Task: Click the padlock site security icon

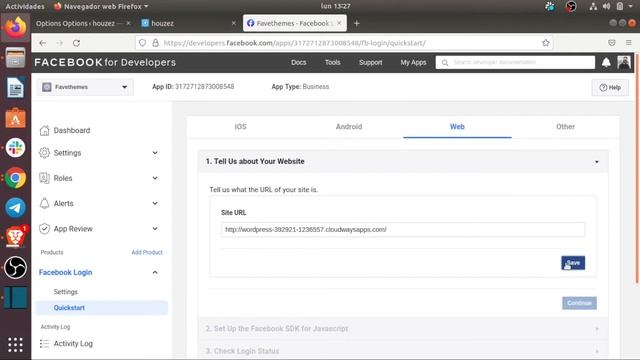Action: (156, 43)
